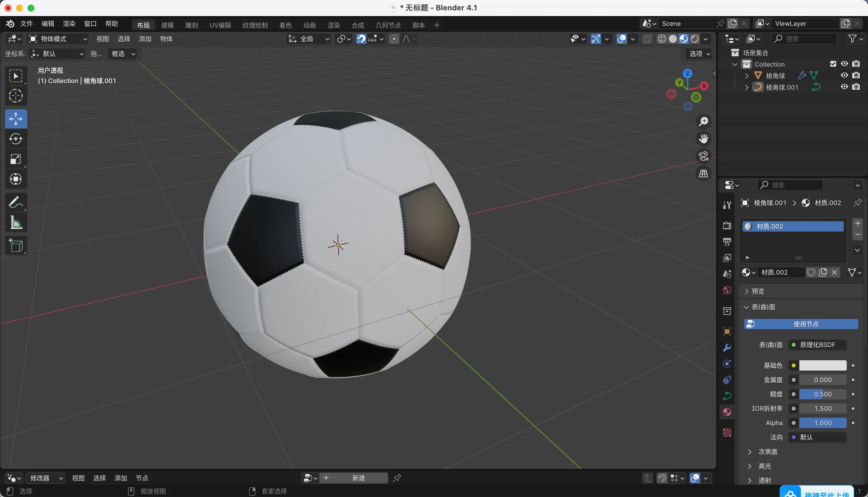
Task: Activate the Measure tool
Action: pyautogui.click(x=16, y=223)
